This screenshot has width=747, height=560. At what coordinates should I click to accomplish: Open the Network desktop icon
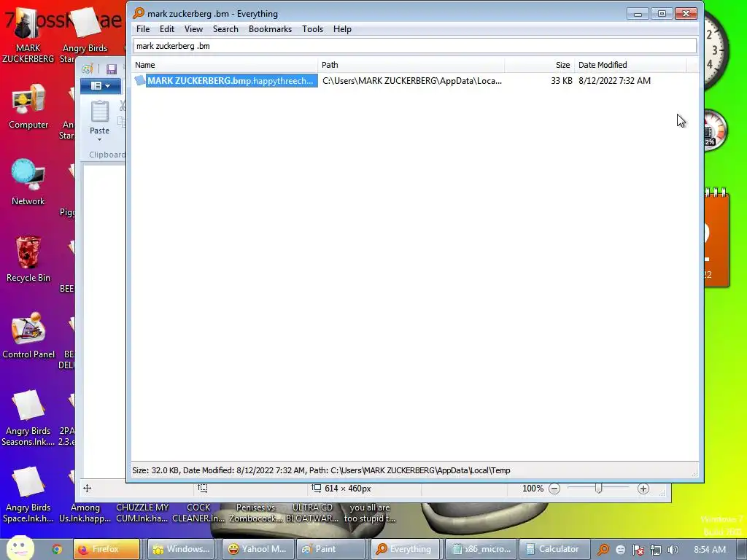28,182
